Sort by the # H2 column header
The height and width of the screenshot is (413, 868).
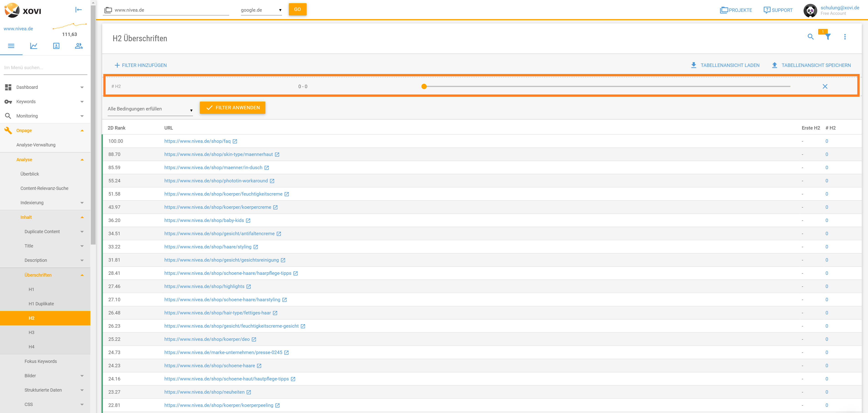830,128
